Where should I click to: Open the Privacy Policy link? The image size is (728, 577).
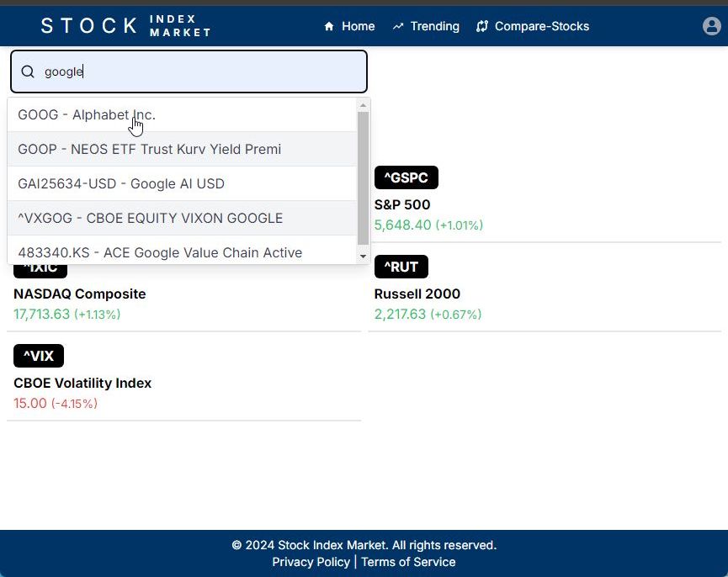tap(311, 562)
